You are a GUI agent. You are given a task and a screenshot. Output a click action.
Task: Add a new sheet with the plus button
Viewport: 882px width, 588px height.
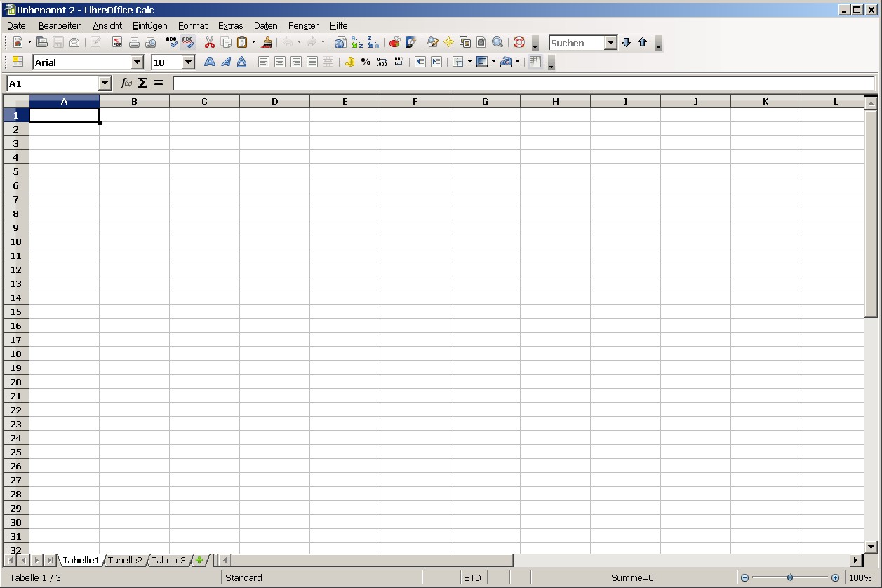[x=200, y=560]
